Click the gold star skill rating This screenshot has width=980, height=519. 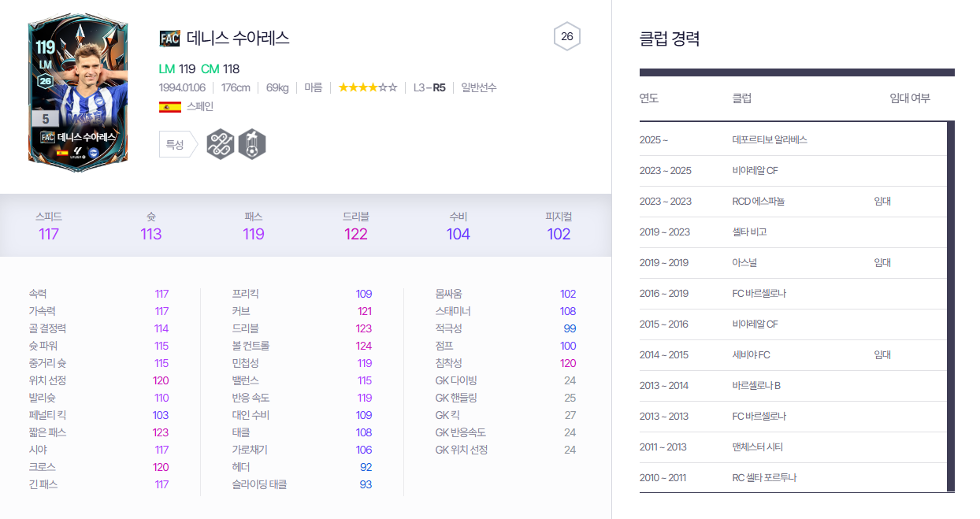click(x=368, y=87)
